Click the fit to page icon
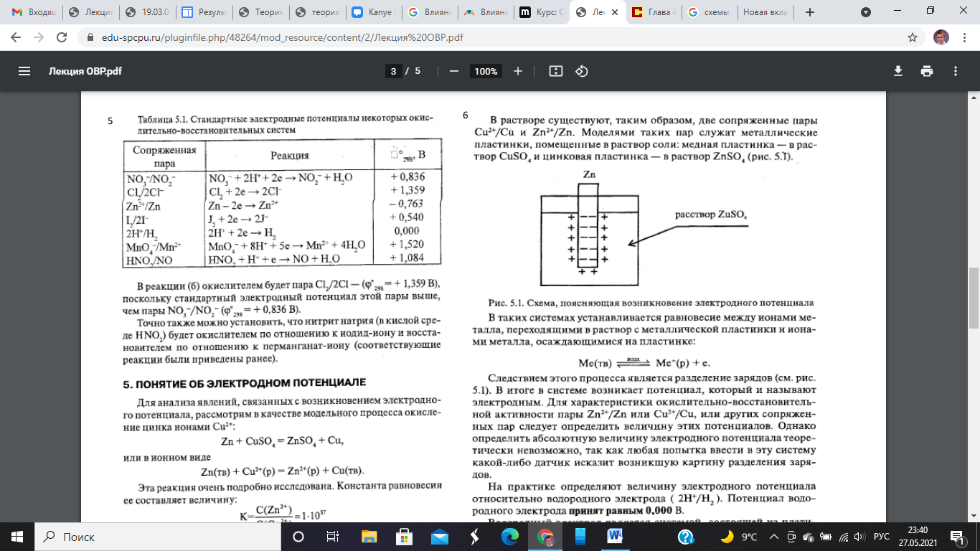The height and width of the screenshot is (551, 980). click(x=556, y=71)
